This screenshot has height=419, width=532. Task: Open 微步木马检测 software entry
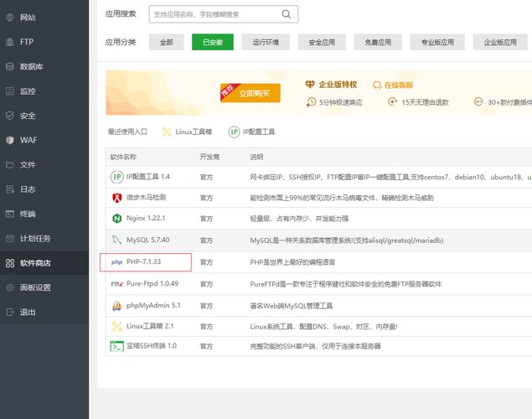[x=147, y=198]
